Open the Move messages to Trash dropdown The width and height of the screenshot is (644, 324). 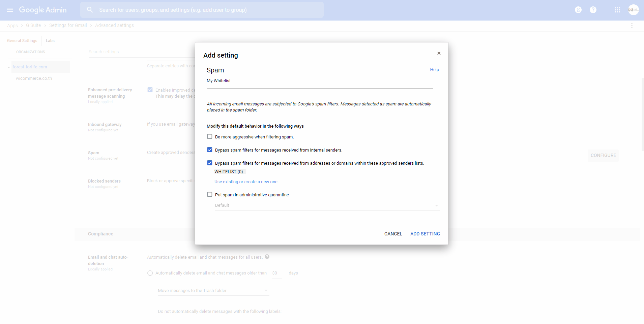pos(213,291)
